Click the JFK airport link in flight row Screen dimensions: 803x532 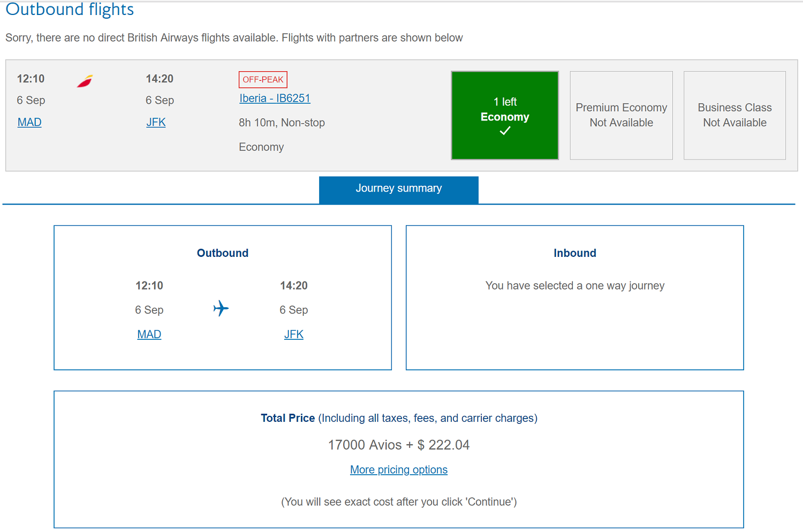156,123
